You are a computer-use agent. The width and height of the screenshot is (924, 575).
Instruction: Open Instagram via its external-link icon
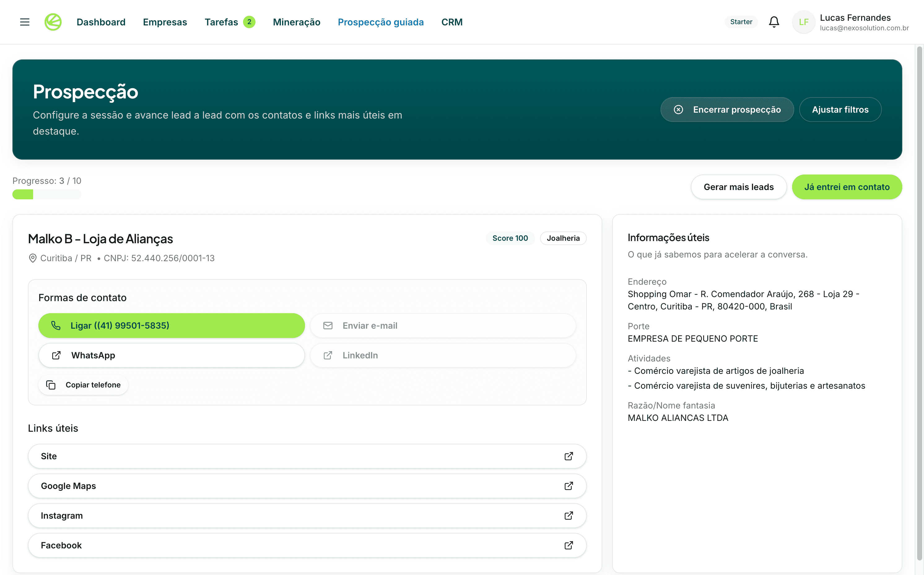pos(568,516)
